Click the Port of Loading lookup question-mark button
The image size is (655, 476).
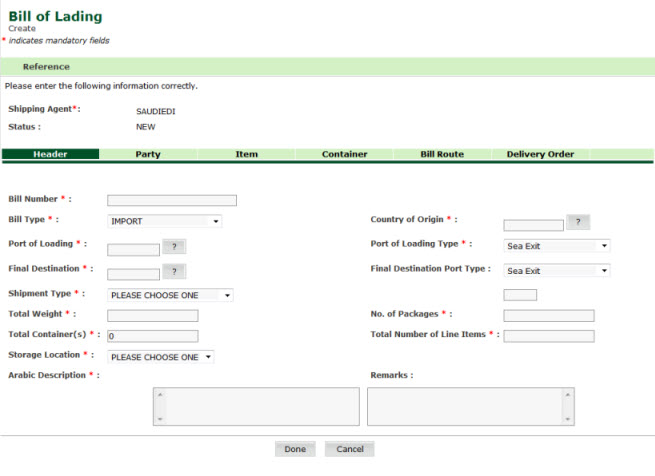click(x=174, y=246)
